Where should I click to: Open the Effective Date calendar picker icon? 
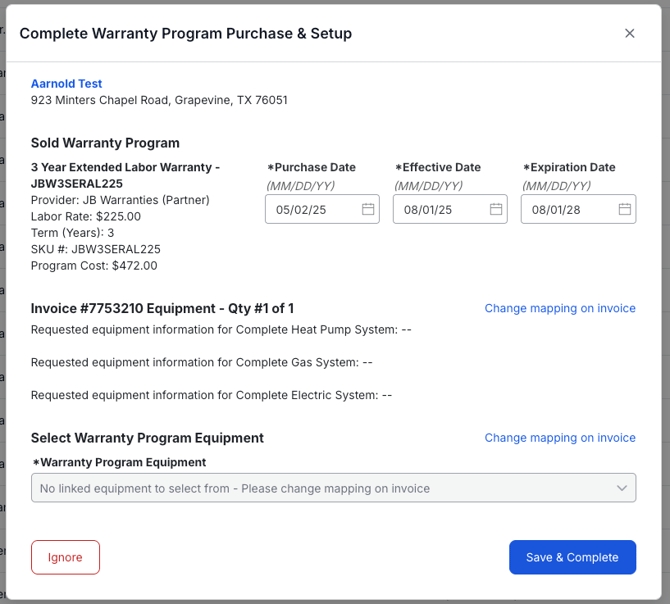(x=496, y=209)
